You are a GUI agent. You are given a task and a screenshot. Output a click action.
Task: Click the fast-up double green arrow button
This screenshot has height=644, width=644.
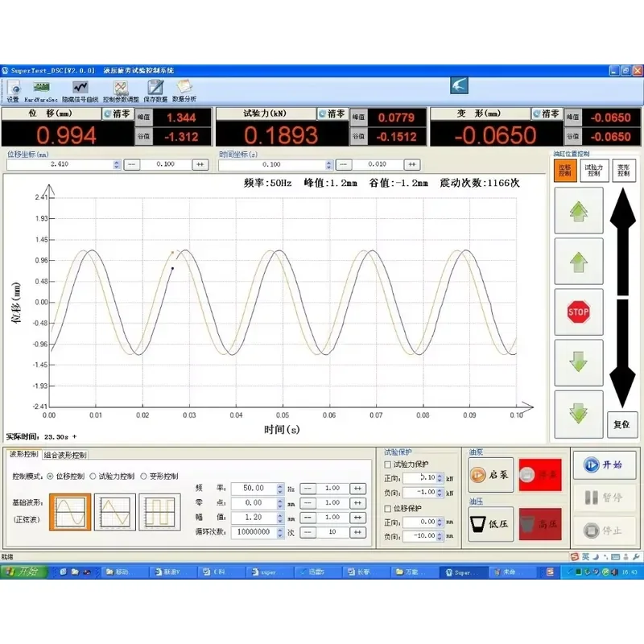tap(579, 211)
